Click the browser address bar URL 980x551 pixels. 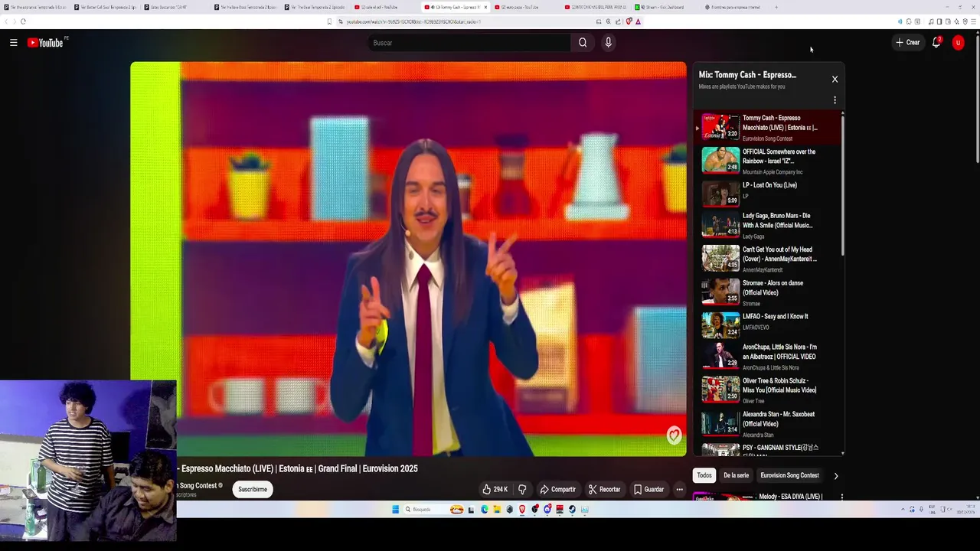pyautogui.click(x=413, y=21)
